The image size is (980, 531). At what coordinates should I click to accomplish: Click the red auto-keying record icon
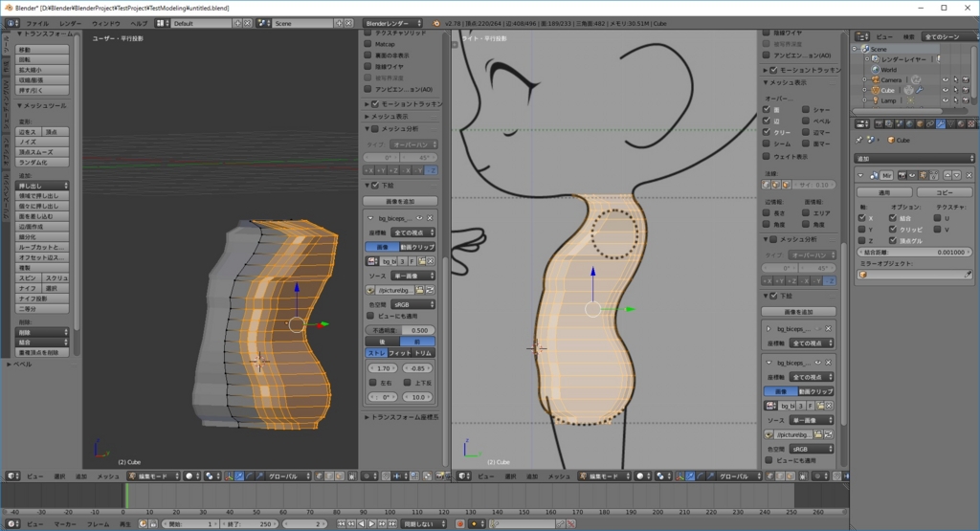pos(459,524)
